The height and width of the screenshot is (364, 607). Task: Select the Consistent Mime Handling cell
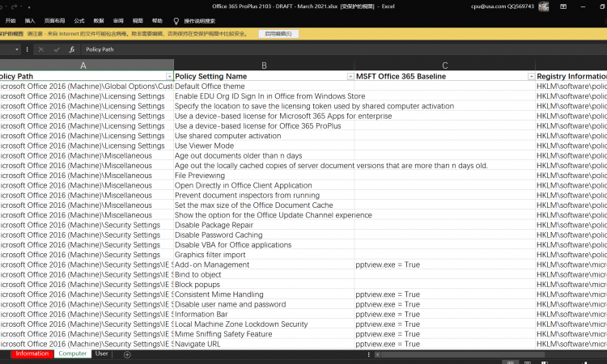[264, 294]
